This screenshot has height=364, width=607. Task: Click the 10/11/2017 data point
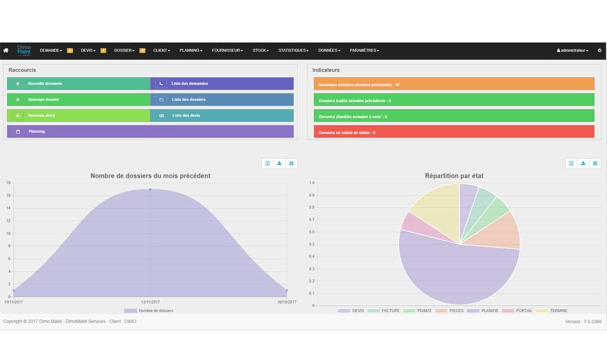pos(13,290)
